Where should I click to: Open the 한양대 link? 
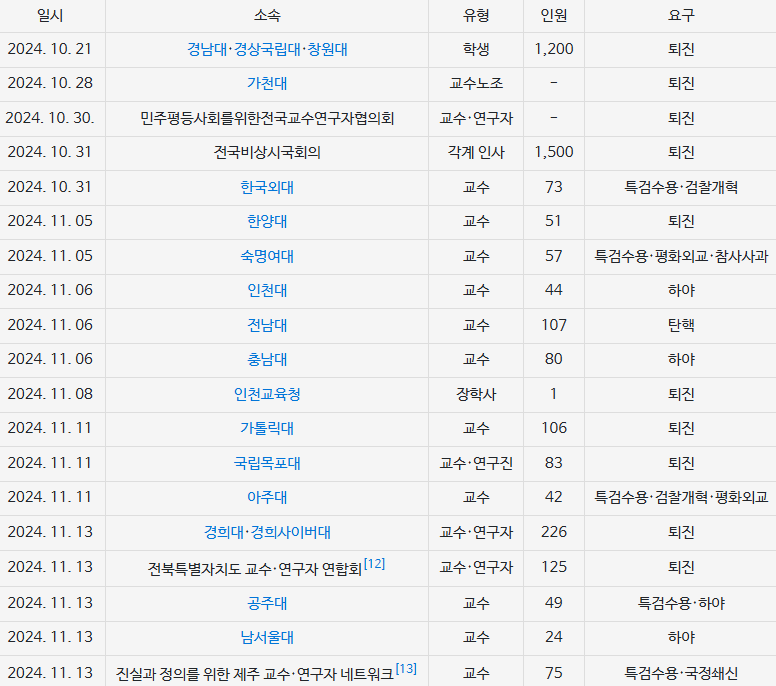click(x=267, y=221)
